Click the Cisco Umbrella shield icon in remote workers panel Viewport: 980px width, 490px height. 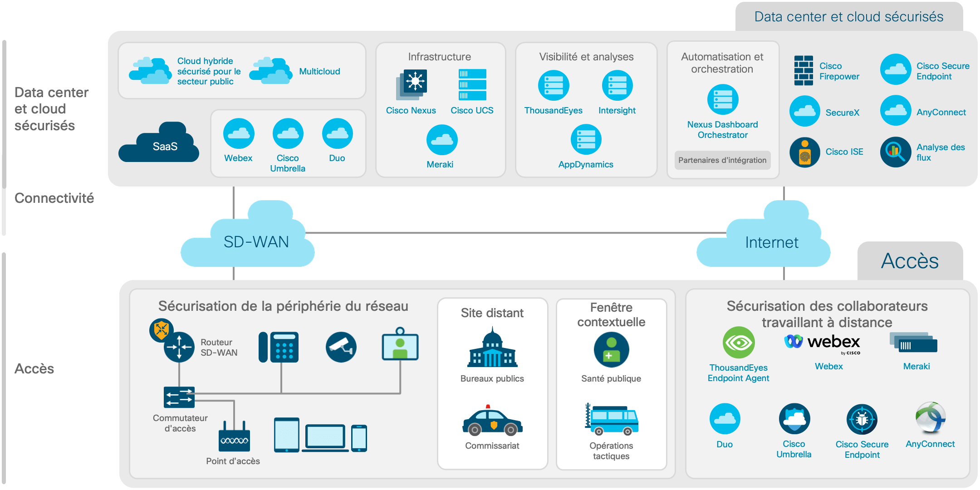click(x=794, y=418)
